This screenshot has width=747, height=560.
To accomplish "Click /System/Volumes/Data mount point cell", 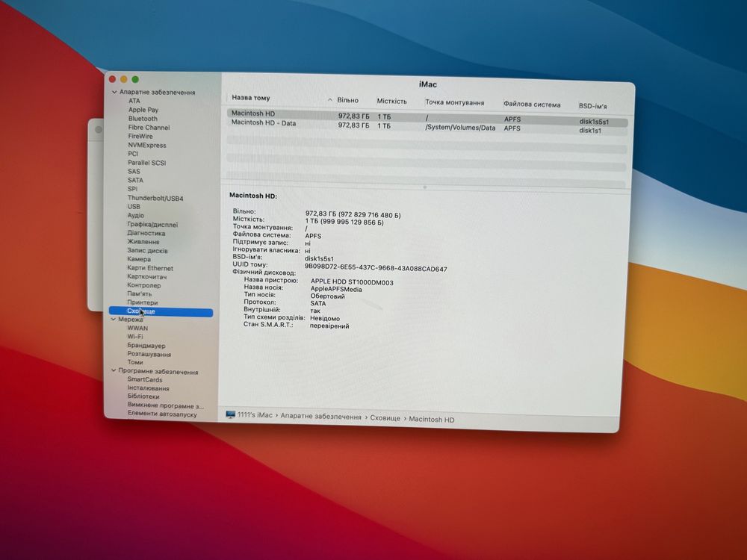I will point(460,128).
